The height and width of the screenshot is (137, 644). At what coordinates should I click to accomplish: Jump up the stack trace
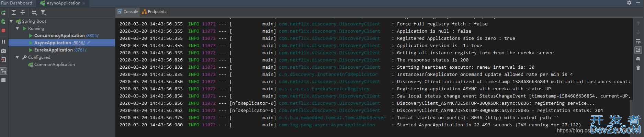(638, 24)
